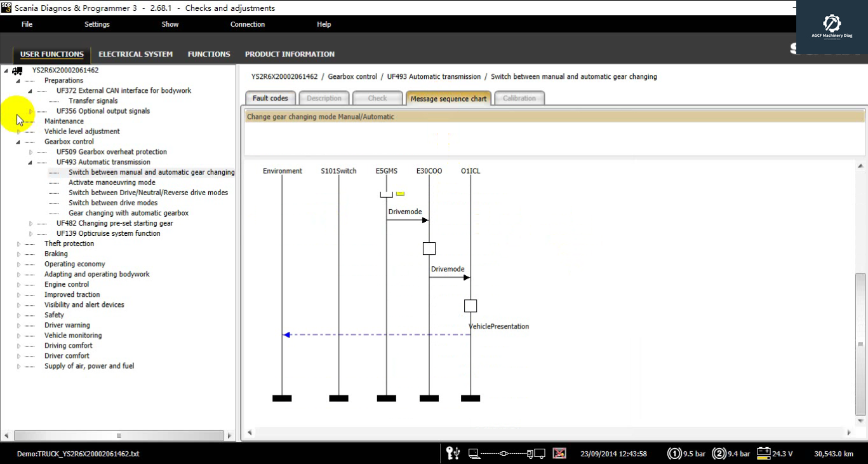Click the battery voltage icon
Viewport: 868px width, 464px height.
(x=763, y=453)
